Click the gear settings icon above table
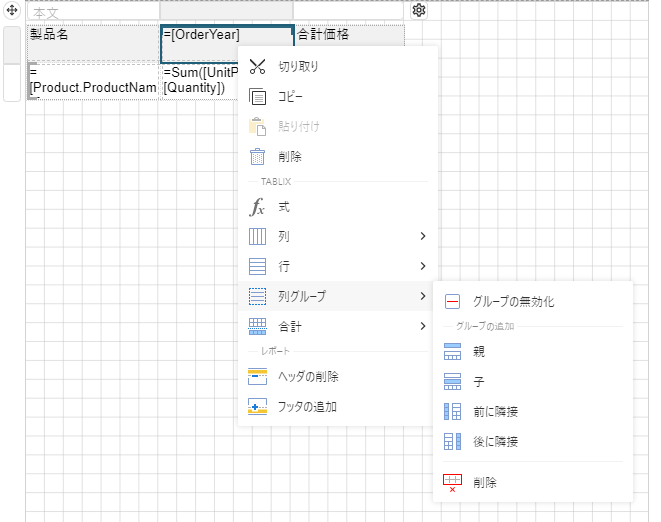 tap(419, 10)
